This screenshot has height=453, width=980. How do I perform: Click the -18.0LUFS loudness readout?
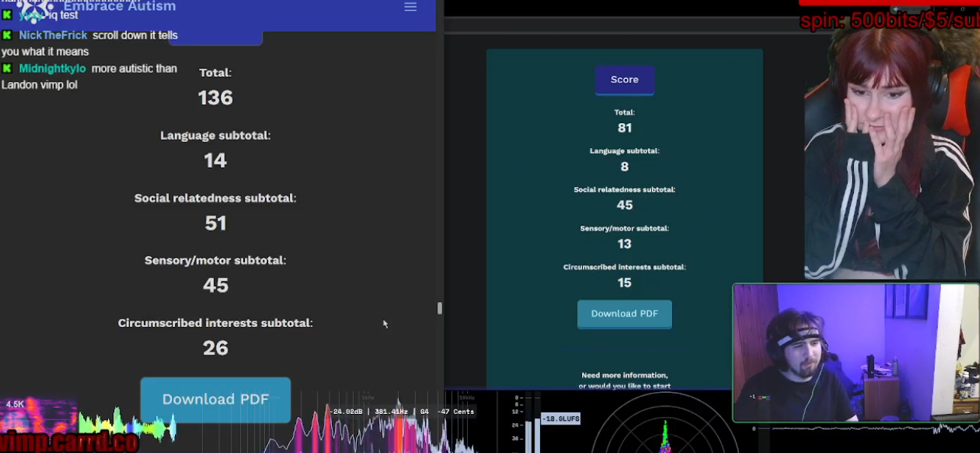tap(560, 418)
